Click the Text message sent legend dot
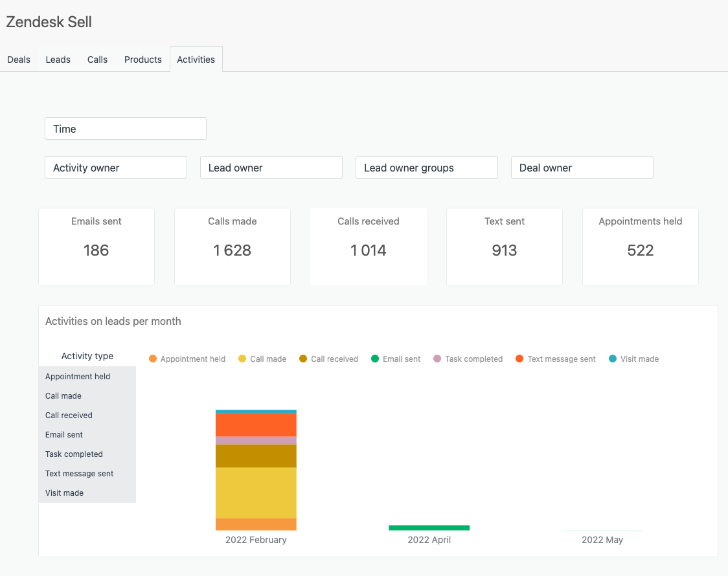 520,359
